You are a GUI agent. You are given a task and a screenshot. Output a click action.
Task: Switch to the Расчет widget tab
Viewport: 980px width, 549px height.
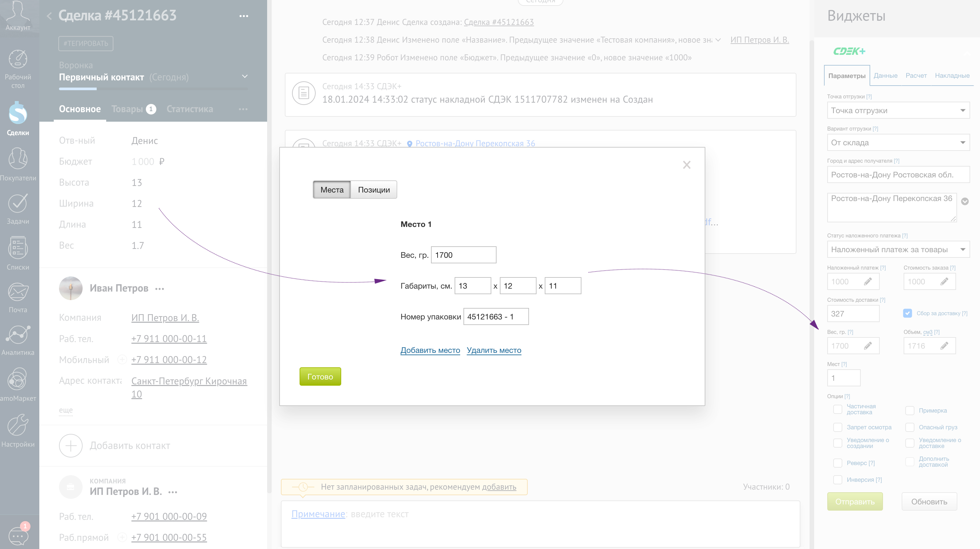(916, 75)
